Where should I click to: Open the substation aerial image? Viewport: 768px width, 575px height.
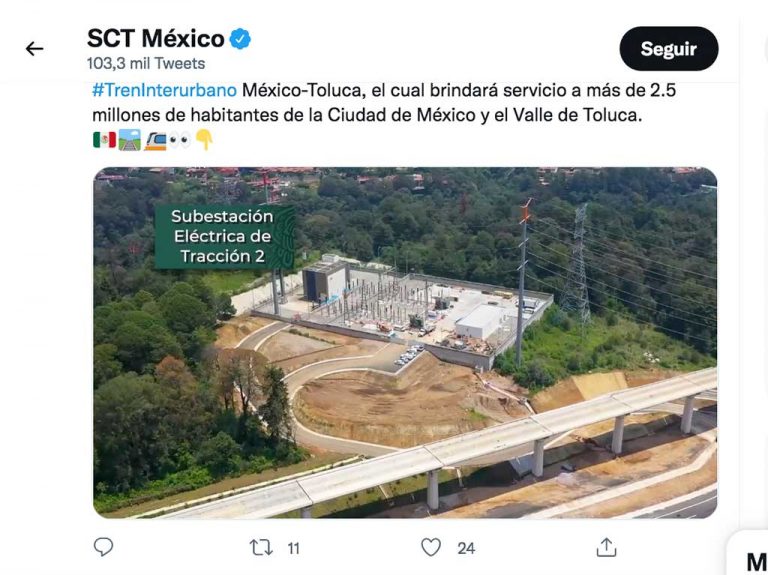[x=405, y=342]
